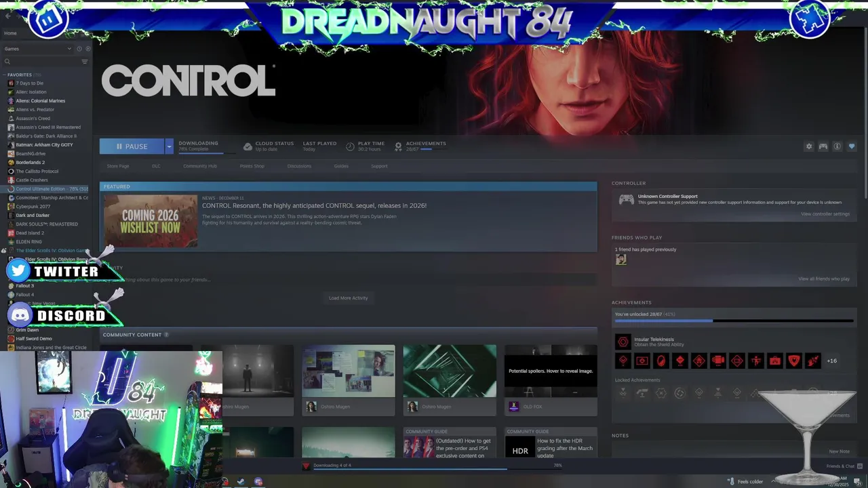868x488 pixels.
Task: Click the controller icon in game toolbar
Action: point(823,146)
